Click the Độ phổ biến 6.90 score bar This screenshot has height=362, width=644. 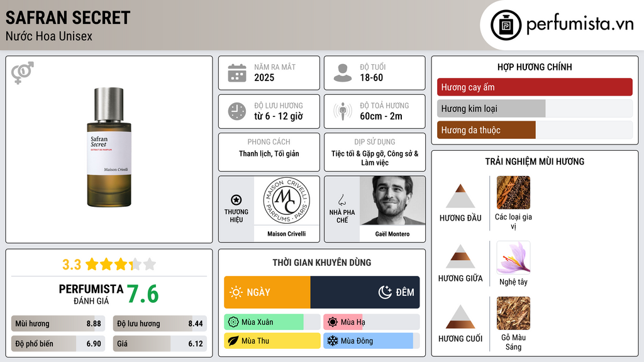(58, 344)
